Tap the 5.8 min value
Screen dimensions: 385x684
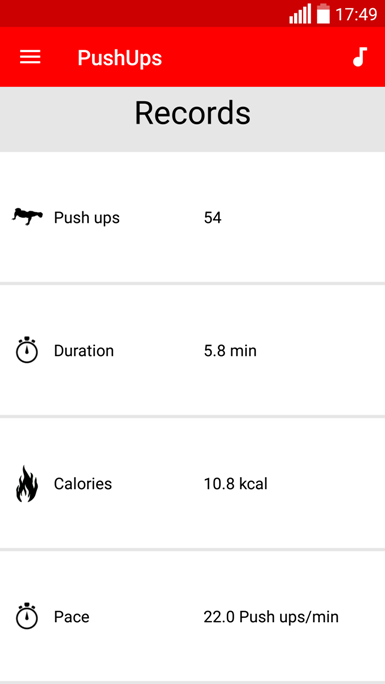230,350
